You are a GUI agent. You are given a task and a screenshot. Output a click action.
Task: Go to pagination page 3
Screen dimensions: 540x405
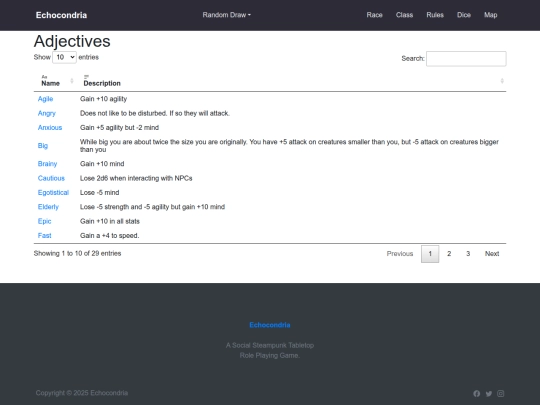pyautogui.click(x=468, y=254)
